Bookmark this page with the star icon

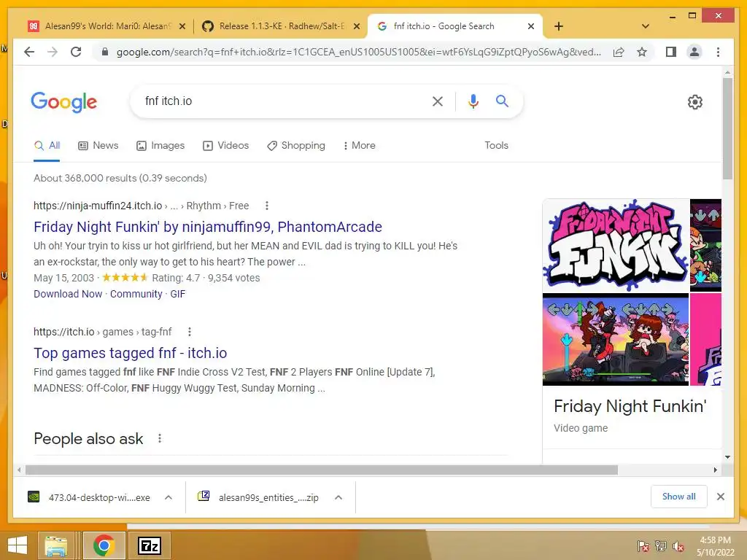(x=642, y=52)
